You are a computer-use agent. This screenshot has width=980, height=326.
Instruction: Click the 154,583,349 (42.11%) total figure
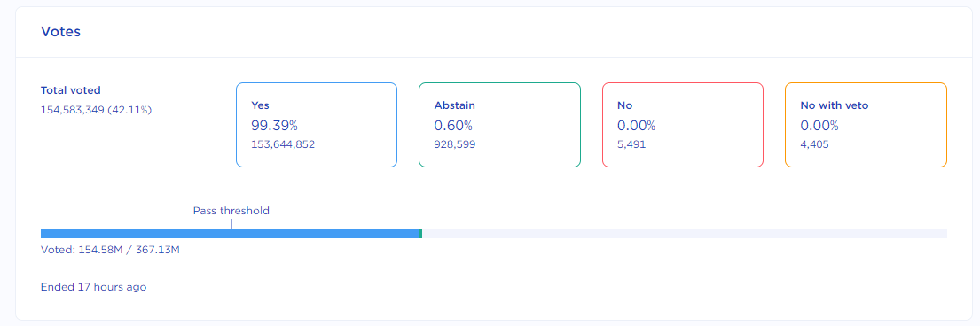click(97, 110)
